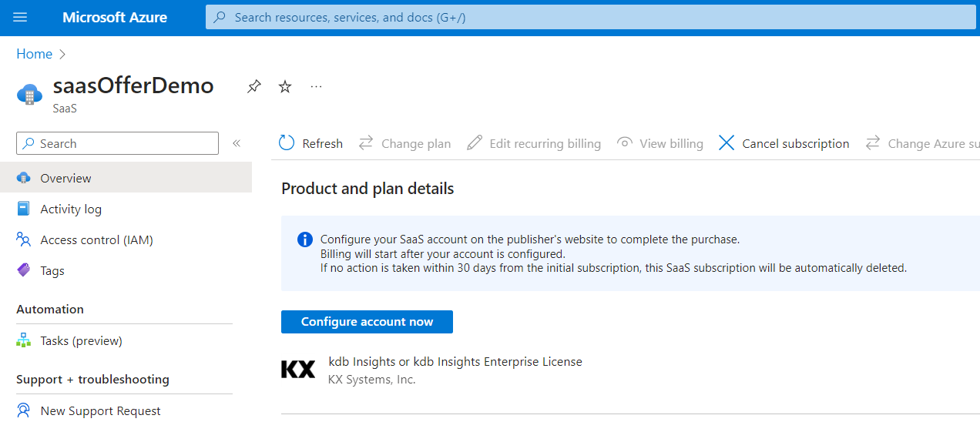This screenshot has height=432, width=980.
Task: Open the Overview menu item
Action: click(65, 178)
